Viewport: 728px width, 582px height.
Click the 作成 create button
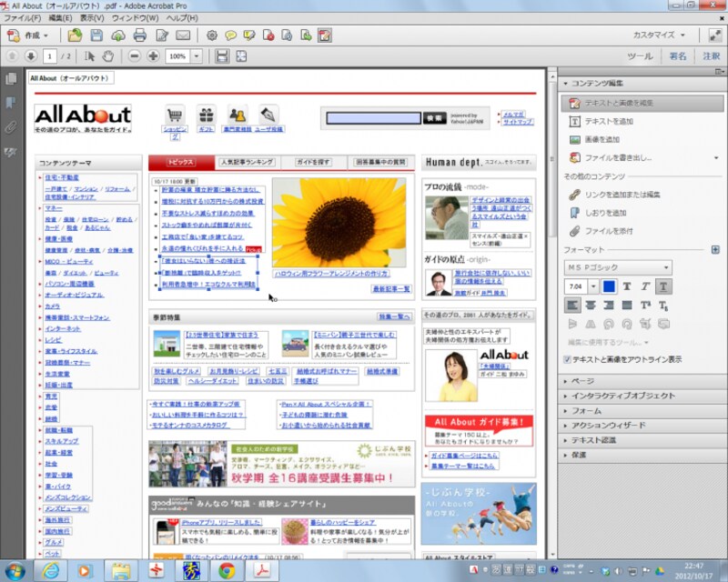coord(32,35)
